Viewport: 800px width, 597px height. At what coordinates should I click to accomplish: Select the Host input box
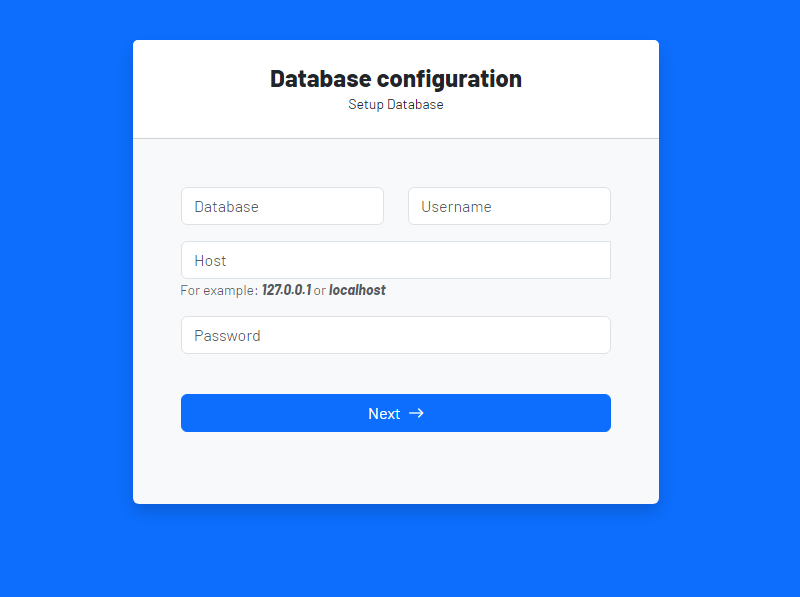pos(395,260)
